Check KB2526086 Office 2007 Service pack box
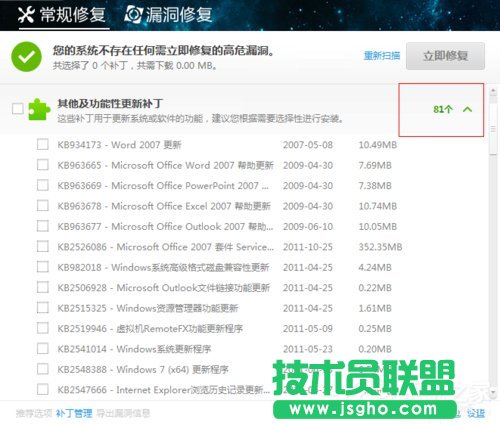This screenshot has height=425, width=500. click(43, 247)
